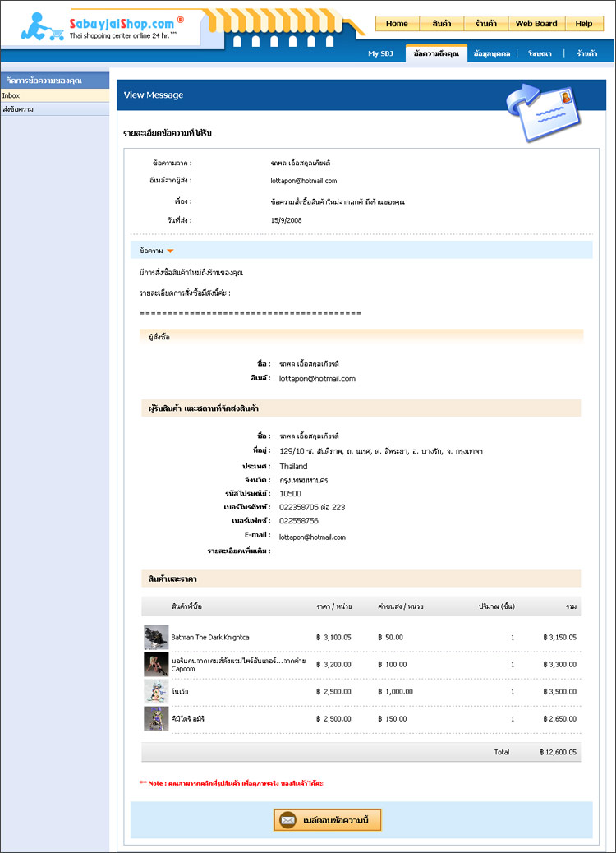Image resolution: width=616 pixels, height=853 pixels.
Task: Open the Capcom figure product thumbnail
Action: pyautogui.click(x=156, y=664)
